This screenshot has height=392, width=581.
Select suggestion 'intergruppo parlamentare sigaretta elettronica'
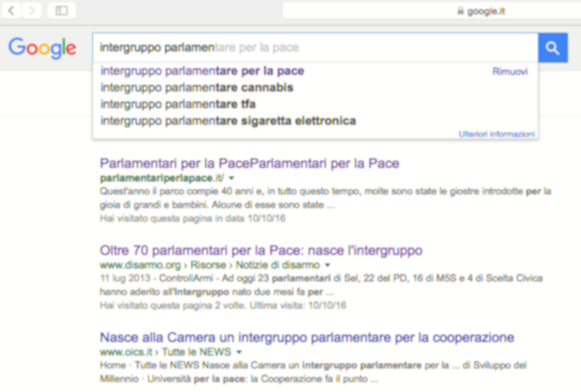click(x=228, y=121)
